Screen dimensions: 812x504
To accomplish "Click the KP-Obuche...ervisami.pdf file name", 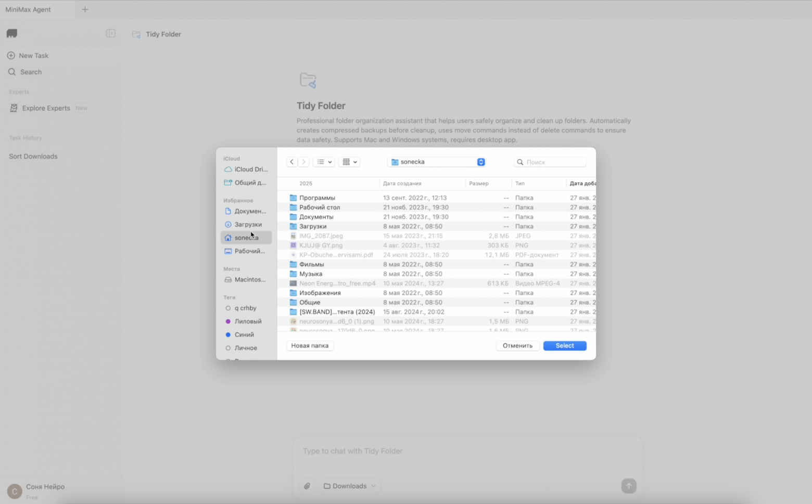I will click(x=336, y=255).
